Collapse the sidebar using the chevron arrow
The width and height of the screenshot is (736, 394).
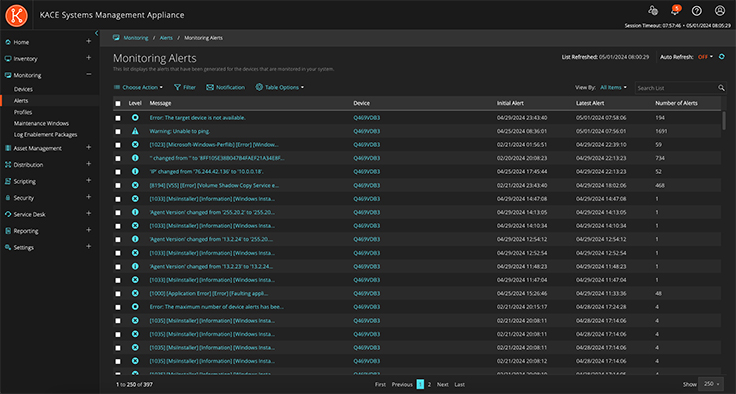pos(96,33)
